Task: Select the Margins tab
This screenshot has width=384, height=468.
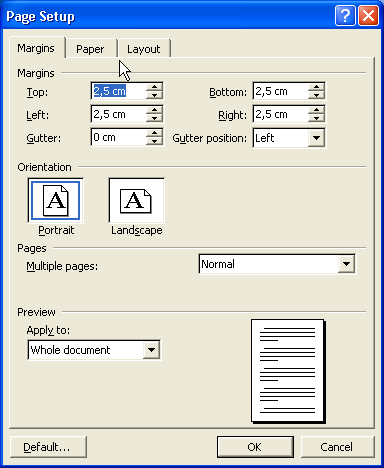Action: point(36,48)
